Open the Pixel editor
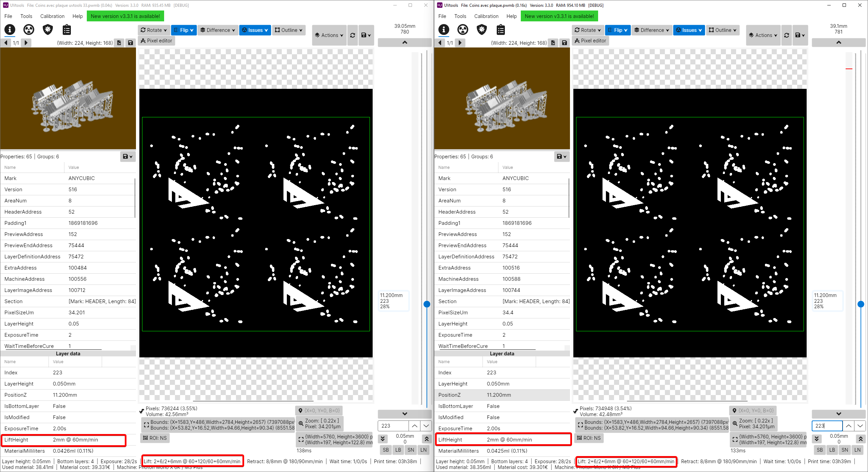Image resolution: width=868 pixels, height=472 pixels. [x=156, y=41]
